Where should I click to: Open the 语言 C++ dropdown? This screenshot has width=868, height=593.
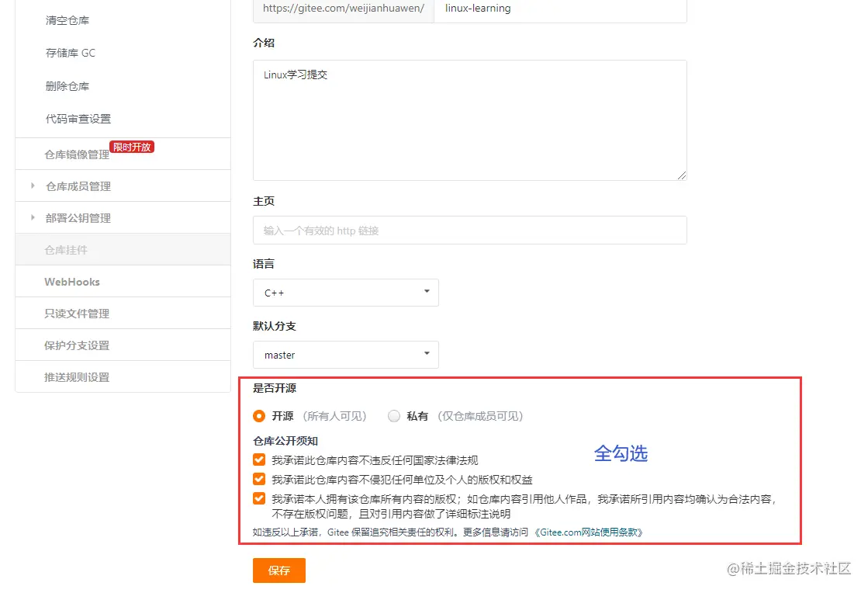[346, 293]
